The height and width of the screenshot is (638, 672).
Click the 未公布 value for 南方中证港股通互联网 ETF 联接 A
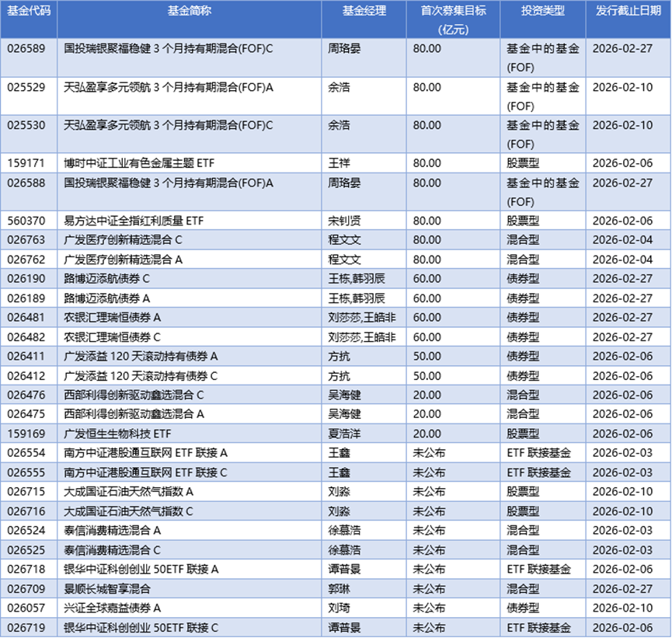[x=429, y=452]
